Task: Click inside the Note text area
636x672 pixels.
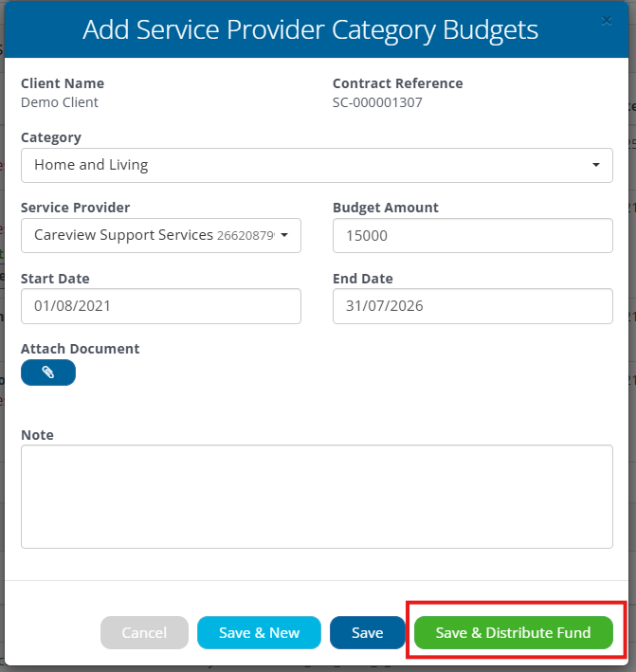Action: [317, 496]
